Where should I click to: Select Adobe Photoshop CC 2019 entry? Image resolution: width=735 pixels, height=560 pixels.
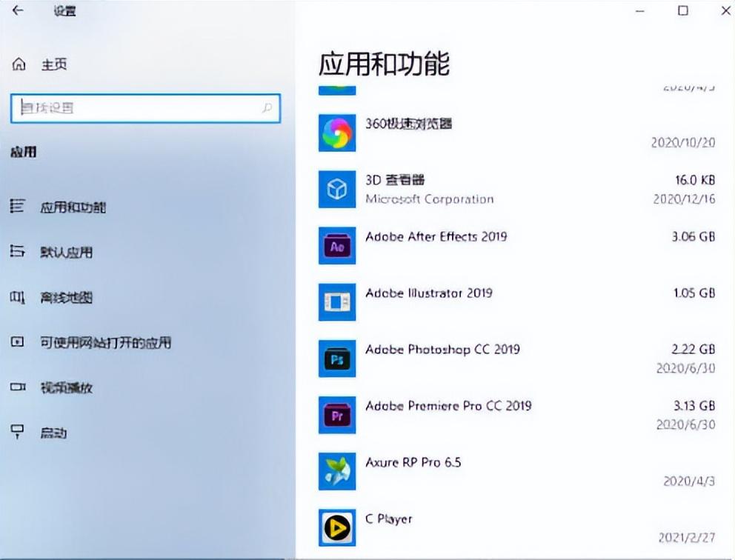tap(442, 349)
